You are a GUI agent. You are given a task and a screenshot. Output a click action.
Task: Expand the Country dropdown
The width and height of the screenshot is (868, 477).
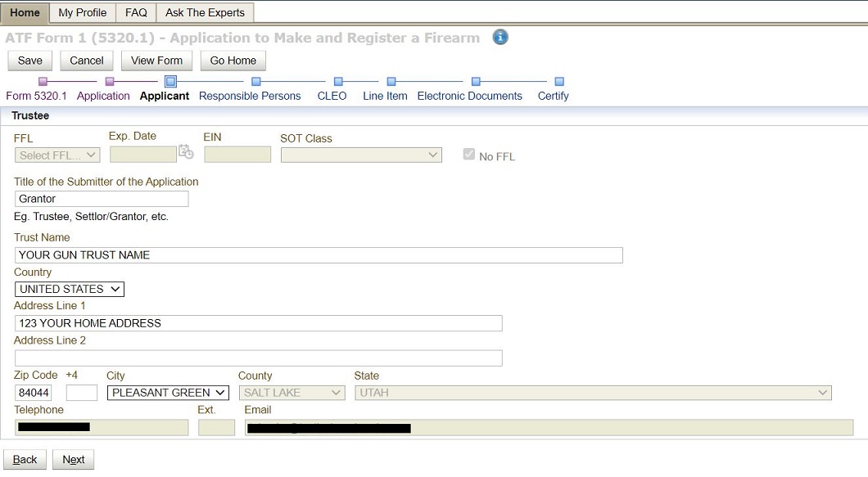[x=69, y=289]
